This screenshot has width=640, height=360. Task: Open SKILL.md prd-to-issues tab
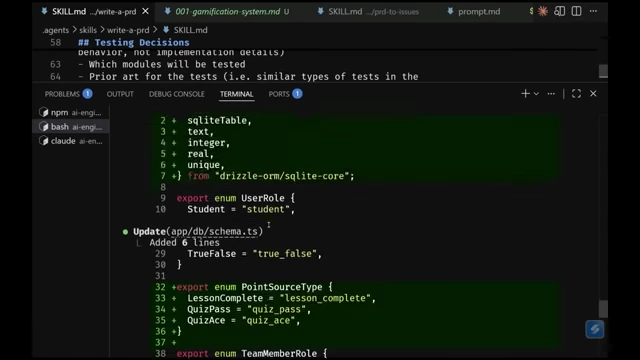[x=368, y=11]
